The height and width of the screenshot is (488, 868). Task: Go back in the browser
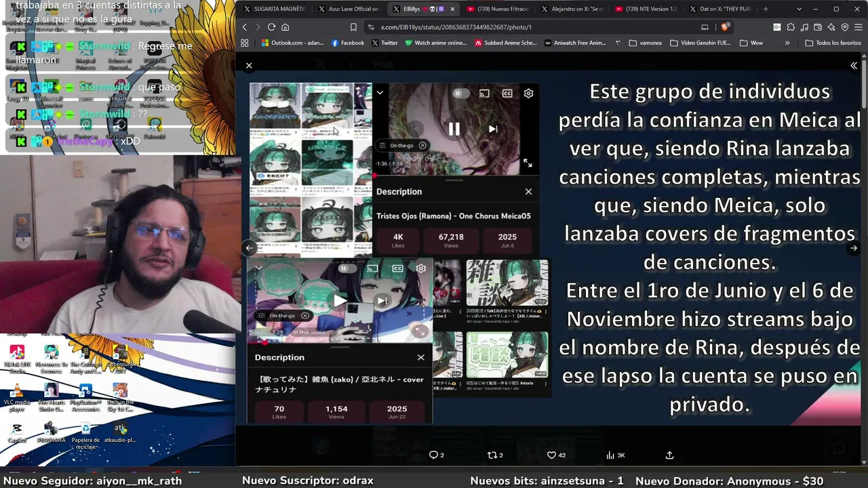tap(245, 27)
